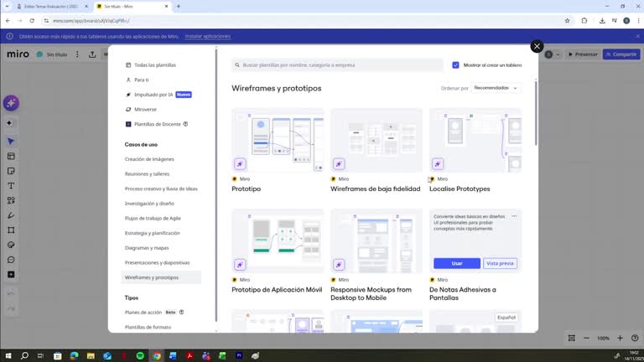
Task: Click AI badge on Responsive Mockups template
Action: click(339, 265)
